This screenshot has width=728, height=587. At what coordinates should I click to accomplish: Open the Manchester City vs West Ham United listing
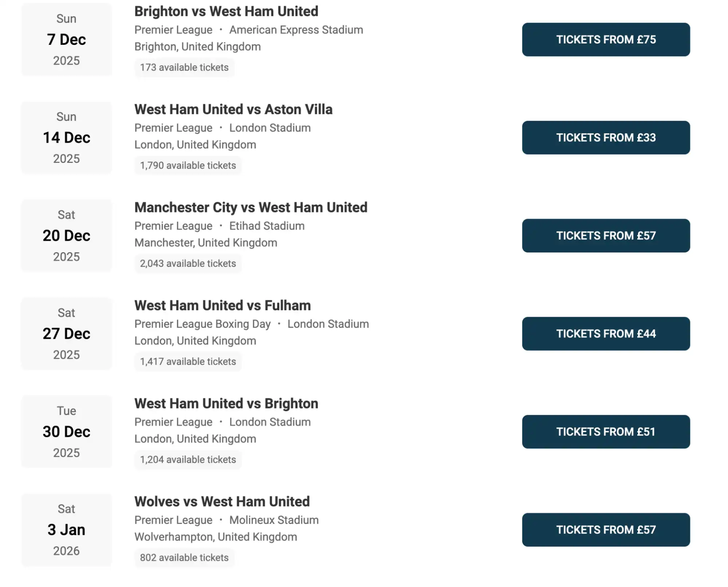click(251, 207)
